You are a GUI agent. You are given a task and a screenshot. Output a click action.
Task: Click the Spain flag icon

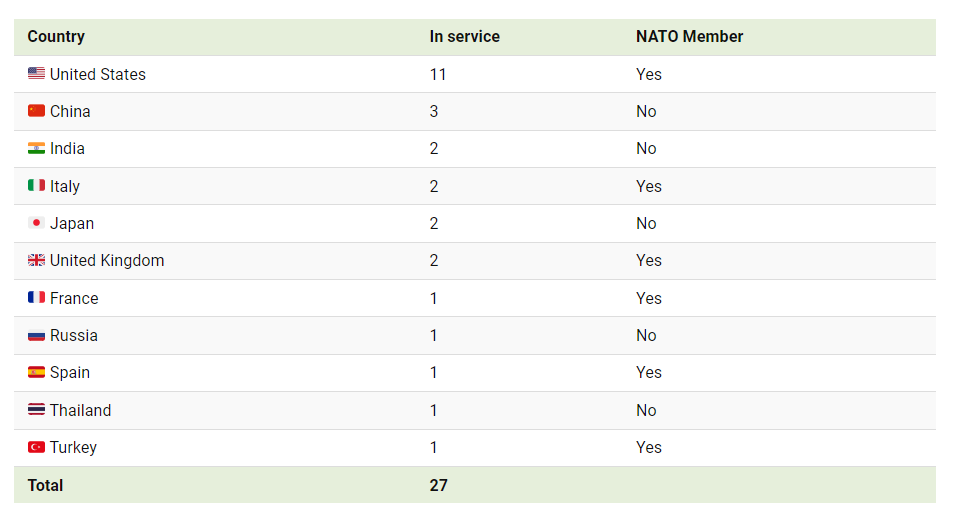(36, 372)
